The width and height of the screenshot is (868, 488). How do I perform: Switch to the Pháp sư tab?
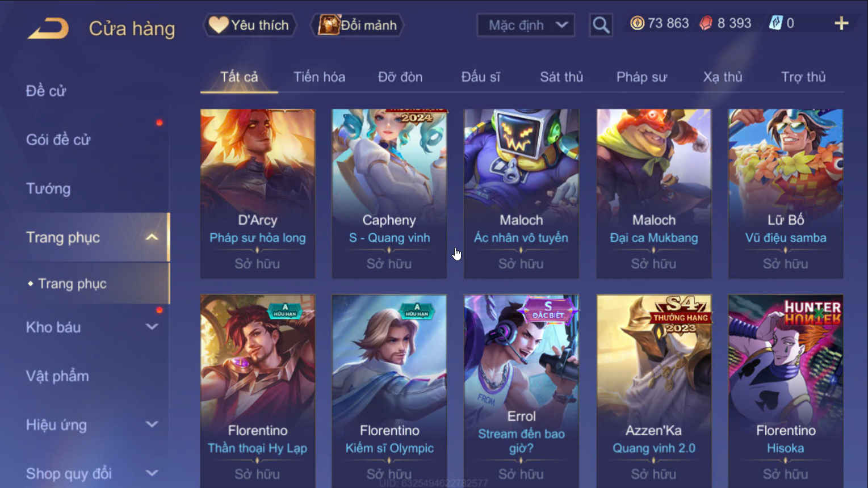coord(641,77)
